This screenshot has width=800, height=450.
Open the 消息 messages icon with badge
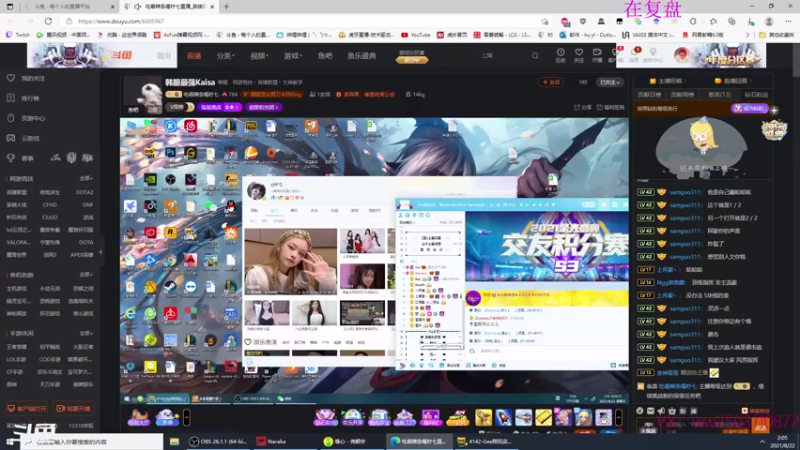pos(635,55)
